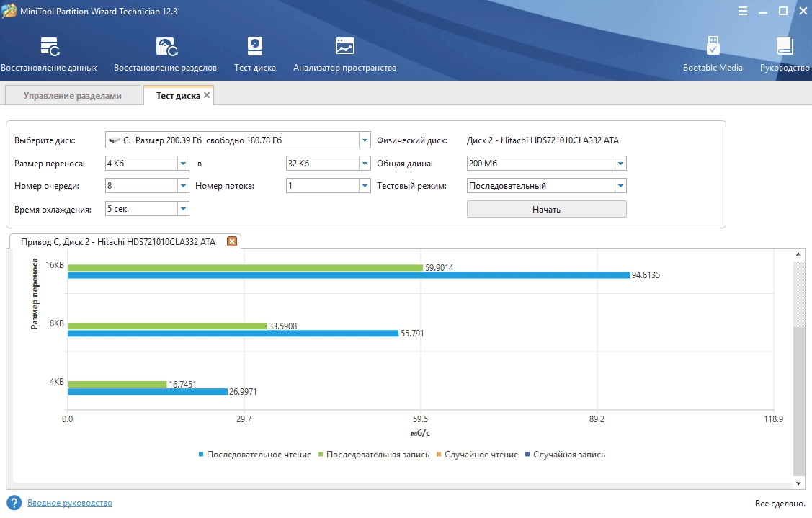
Task: Click the 16KB green write bar 59.9014
Action: click(246, 268)
